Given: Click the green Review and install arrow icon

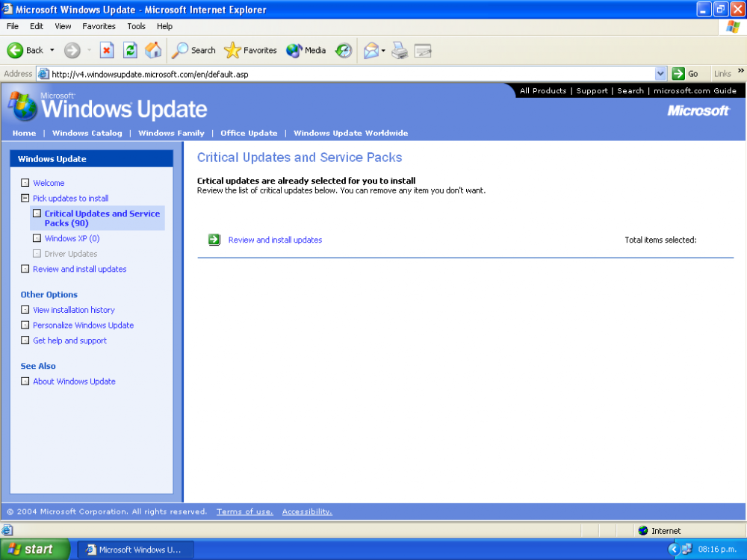Looking at the screenshot, I should click(x=214, y=240).
